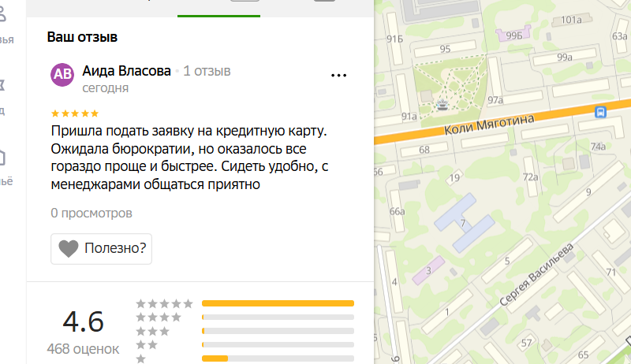Click building 66а on the map
The image size is (631, 364).
[398, 211]
